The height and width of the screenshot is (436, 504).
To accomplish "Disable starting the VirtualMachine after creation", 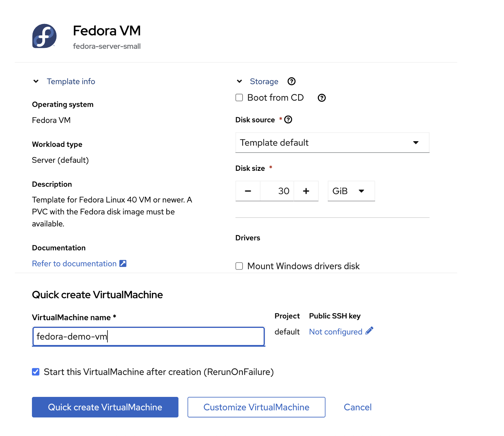I will (x=35, y=372).
